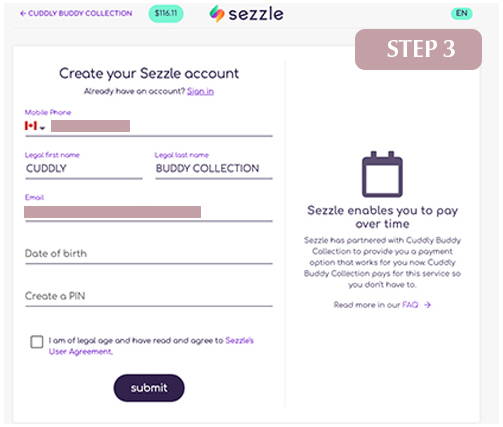Click the calendar icon illustration

[x=382, y=174]
